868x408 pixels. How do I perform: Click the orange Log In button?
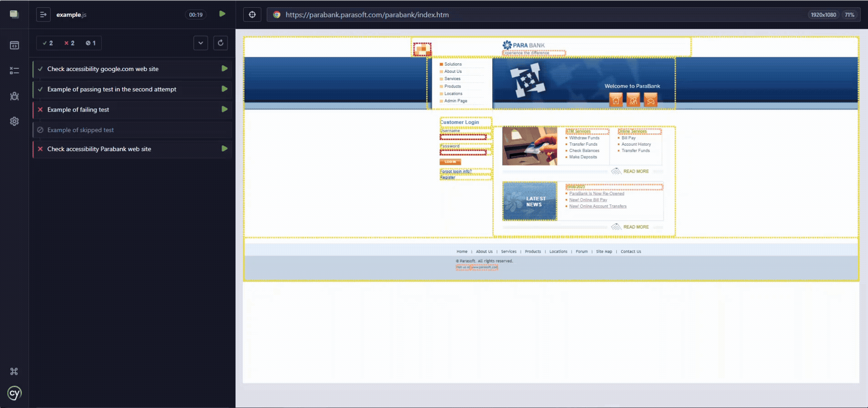tap(450, 162)
